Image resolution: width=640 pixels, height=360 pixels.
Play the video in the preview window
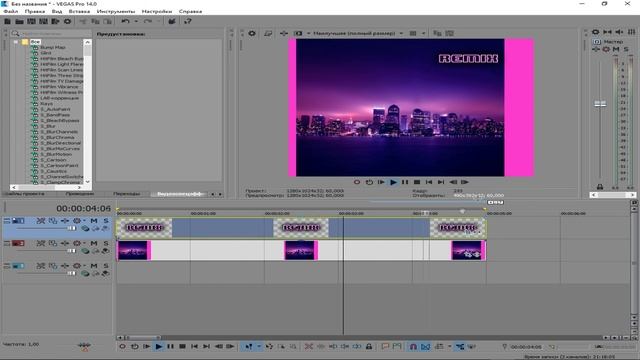393,182
